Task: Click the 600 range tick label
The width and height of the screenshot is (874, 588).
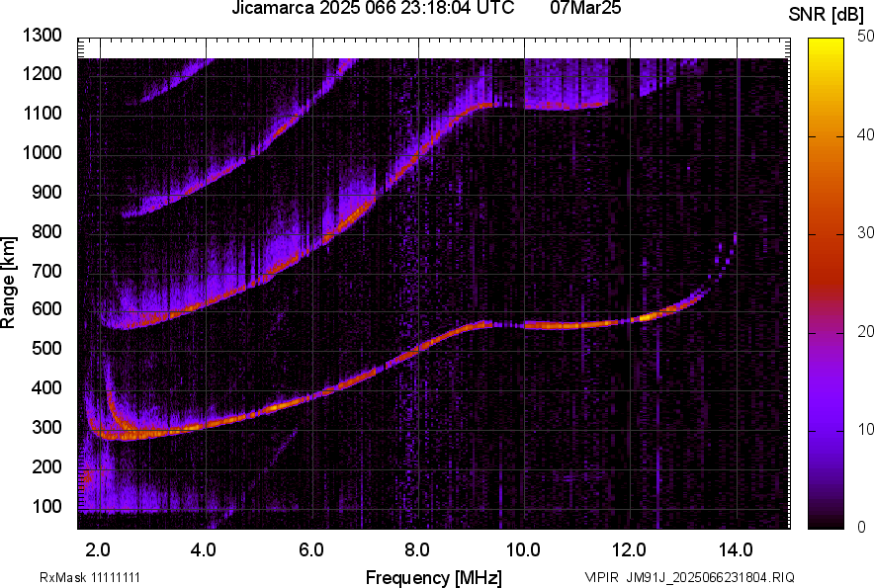Action: point(46,308)
